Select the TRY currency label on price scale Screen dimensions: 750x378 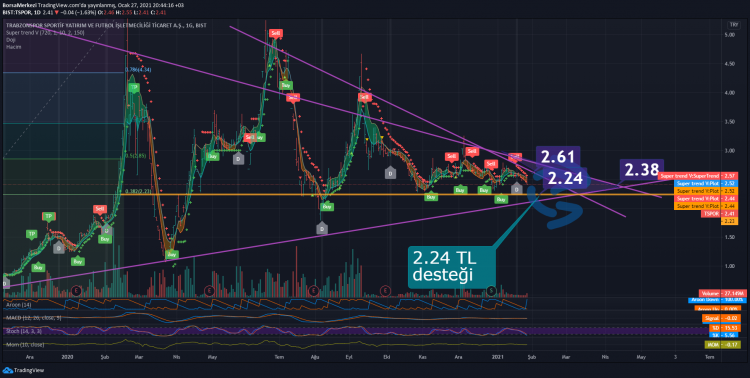coord(733,25)
